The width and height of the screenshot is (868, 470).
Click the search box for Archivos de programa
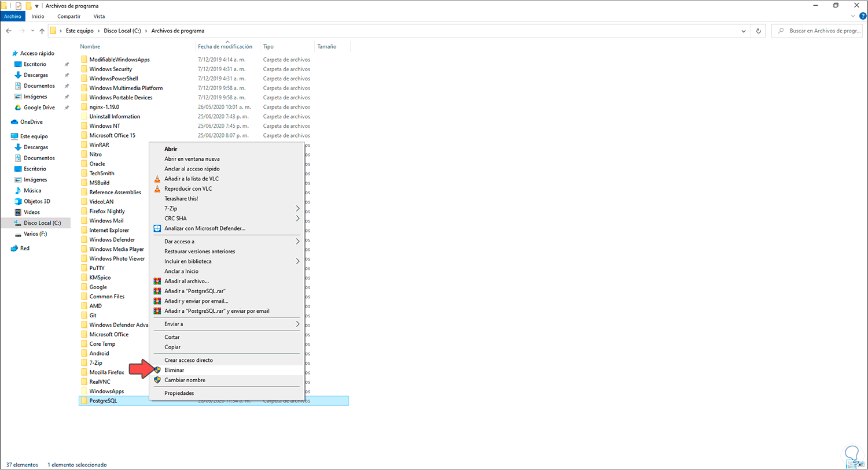pos(817,31)
